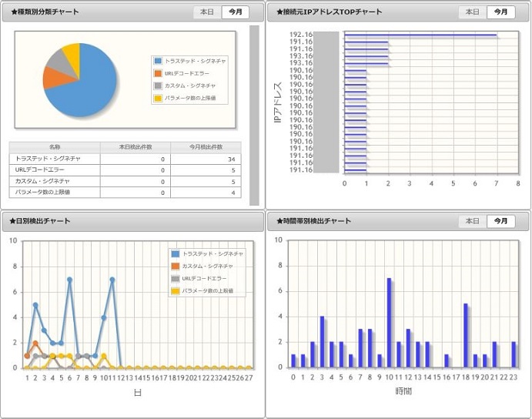The image size is (532, 419).
Task: Click the blue トラステッド・シグネチャ pie legend swatch
Action: pyautogui.click(x=158, y=61)
